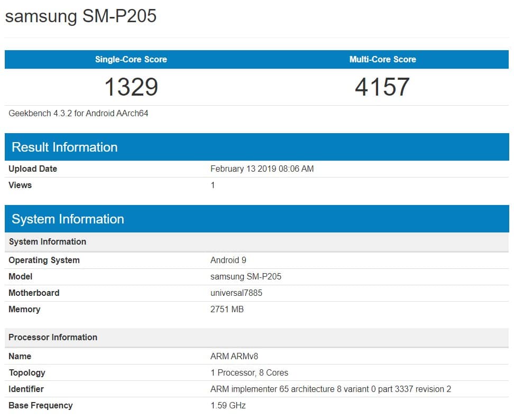Click the Motherboard label
The width and height of the screenshot is (514, 420).
pos(34,293)
